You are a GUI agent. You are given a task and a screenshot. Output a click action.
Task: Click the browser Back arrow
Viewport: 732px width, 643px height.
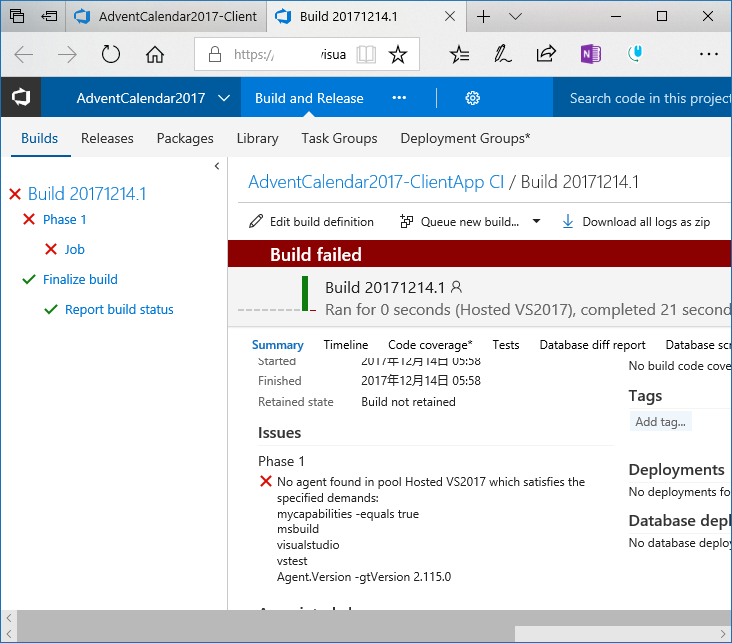click(23, 55)
